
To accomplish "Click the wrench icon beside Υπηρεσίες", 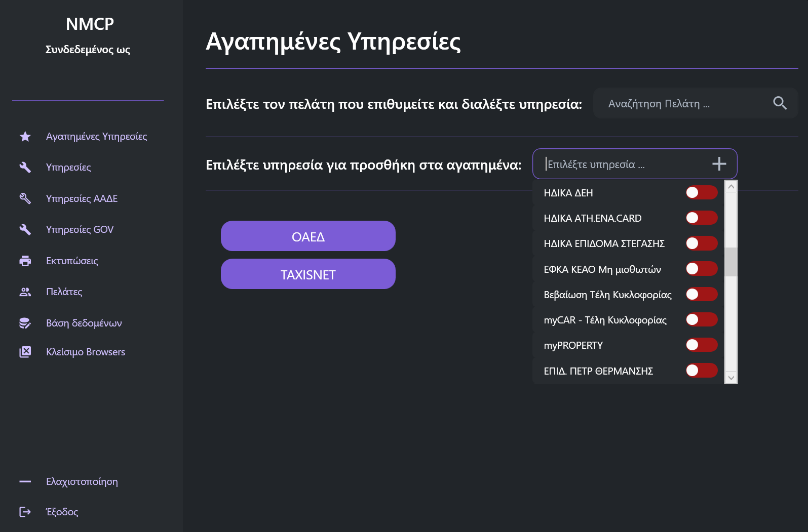I will (x=25, y=168).
